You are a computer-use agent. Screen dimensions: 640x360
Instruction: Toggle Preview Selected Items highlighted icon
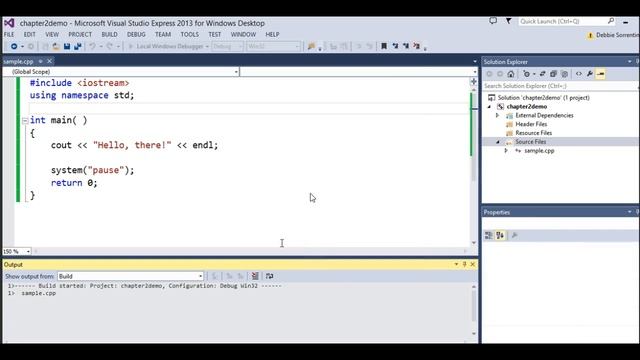pos(600,74)
